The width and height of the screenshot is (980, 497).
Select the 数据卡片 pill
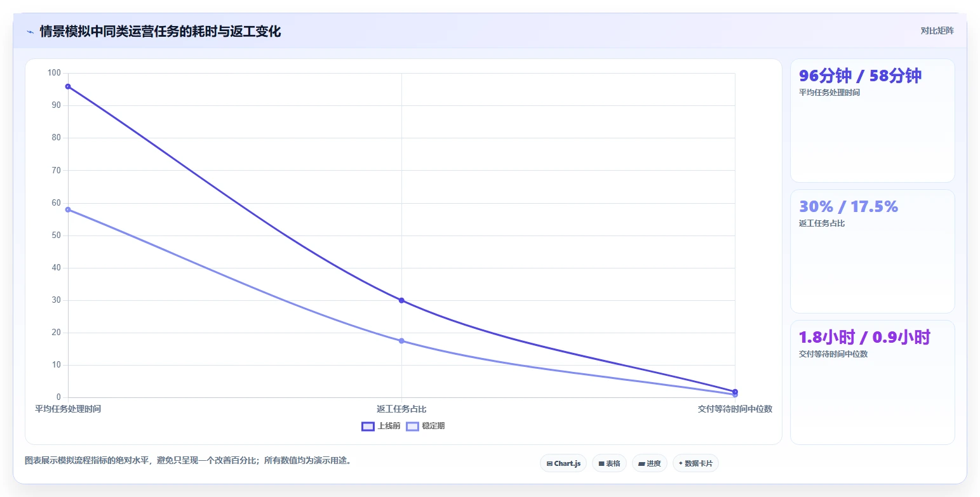[695, 463]
